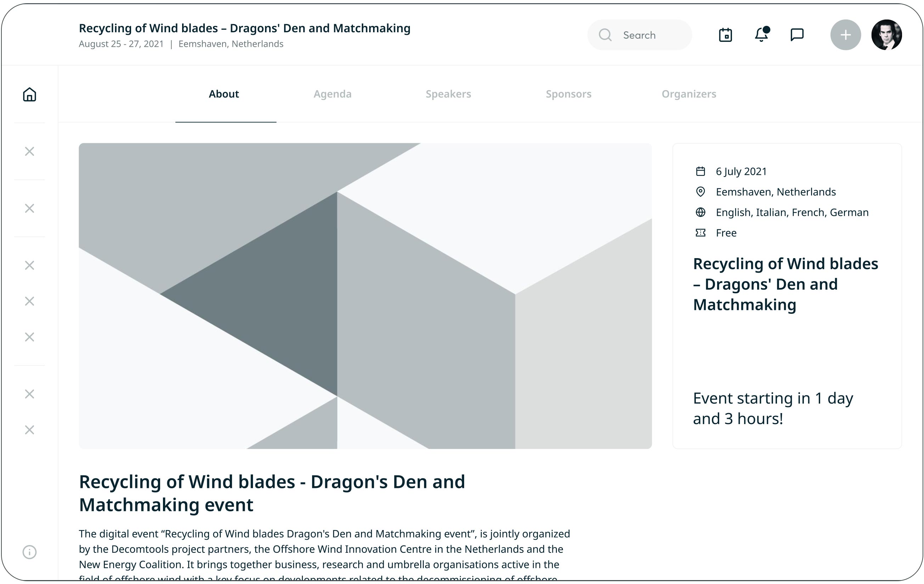This screenshot has width=924, height=584.
Task: Click the home icon in the sidebar
Action: (x=29, y=94)
